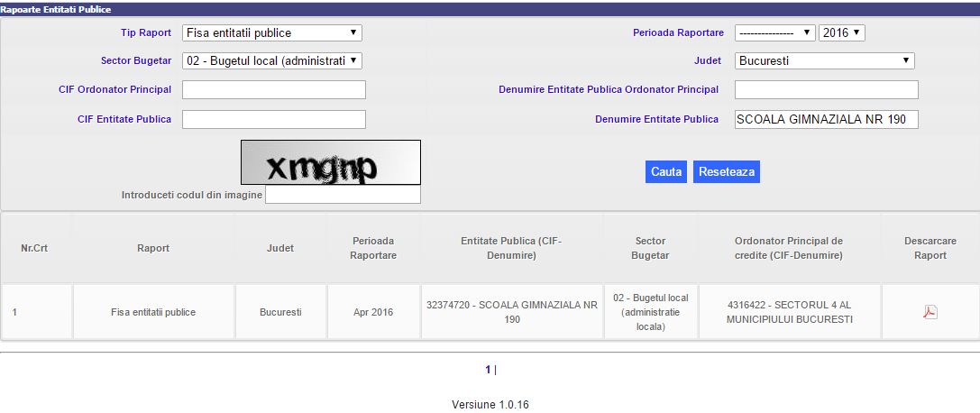
Task: Click the 4316422 - SECTORUL 4 AL MUNICIPIULUI BUCURESTI cell
Action: (790, 312)
